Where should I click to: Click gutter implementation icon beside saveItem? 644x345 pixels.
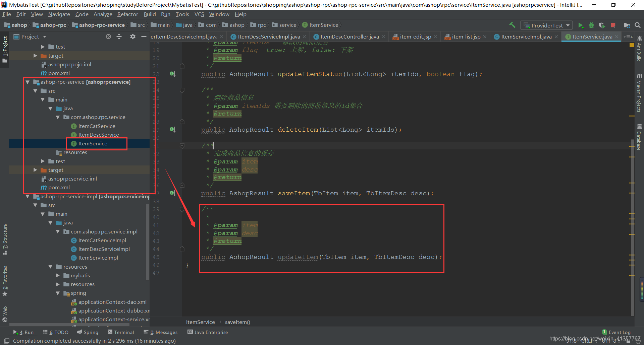tap(172, 193)
